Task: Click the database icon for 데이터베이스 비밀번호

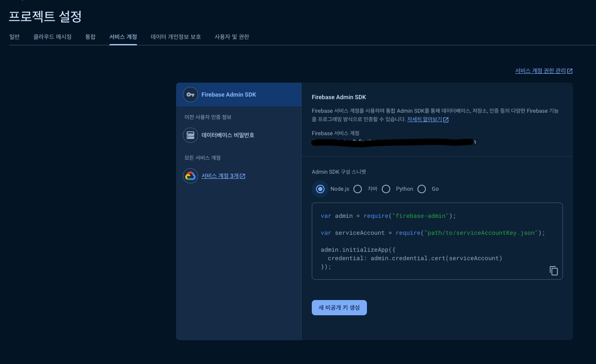Action: (x=190, y=135)
